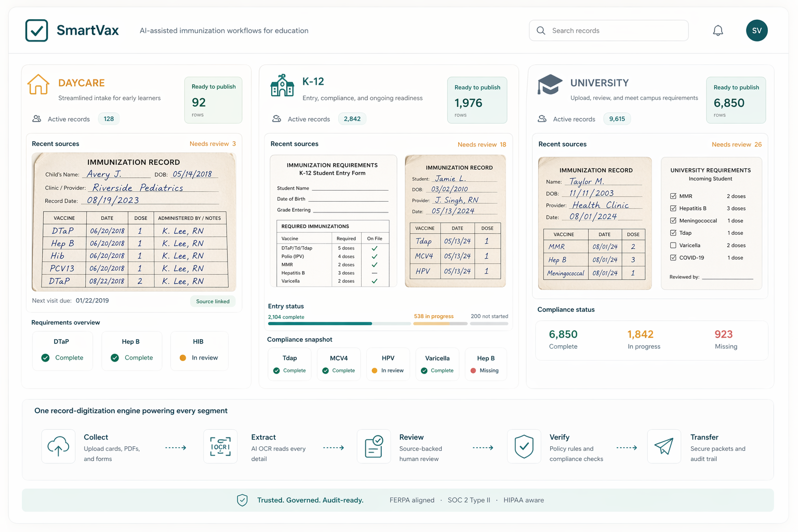Click the SmartVax checkmark logo
Image resolution: width=798 pixels, height=532 pixels.
pos(36,30)
